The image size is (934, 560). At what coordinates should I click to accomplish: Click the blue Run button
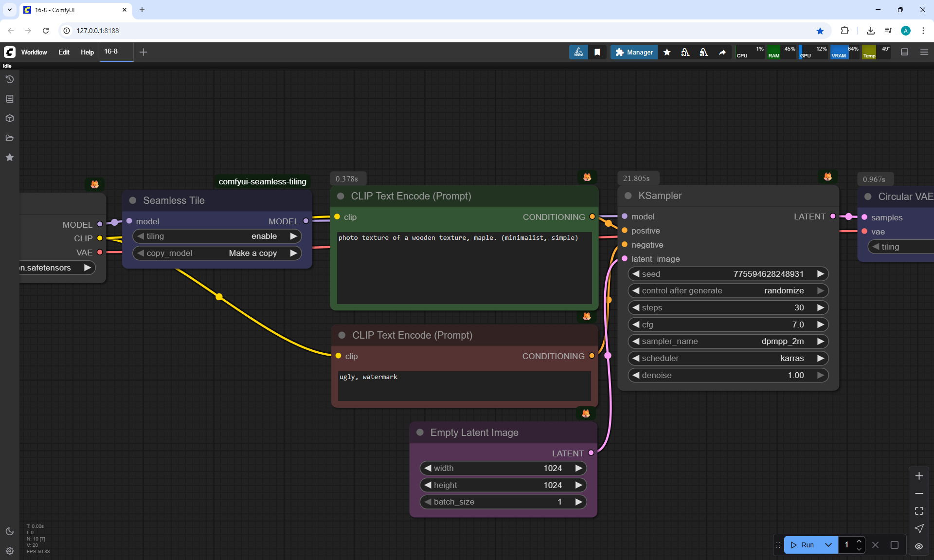coord(803,545)
